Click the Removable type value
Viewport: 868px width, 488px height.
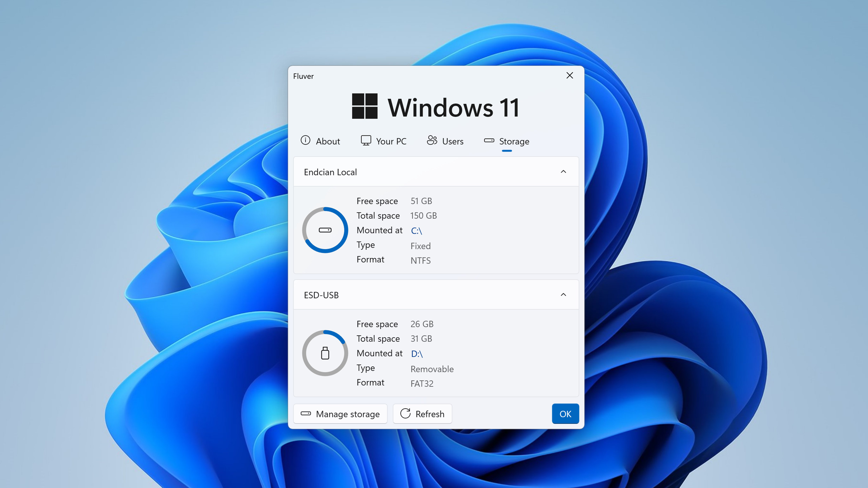coord(432,369)
